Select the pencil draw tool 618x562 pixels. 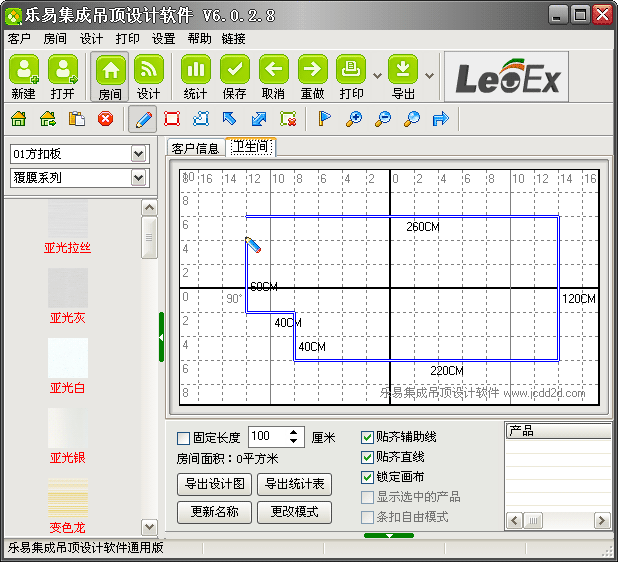coord(143,119)
